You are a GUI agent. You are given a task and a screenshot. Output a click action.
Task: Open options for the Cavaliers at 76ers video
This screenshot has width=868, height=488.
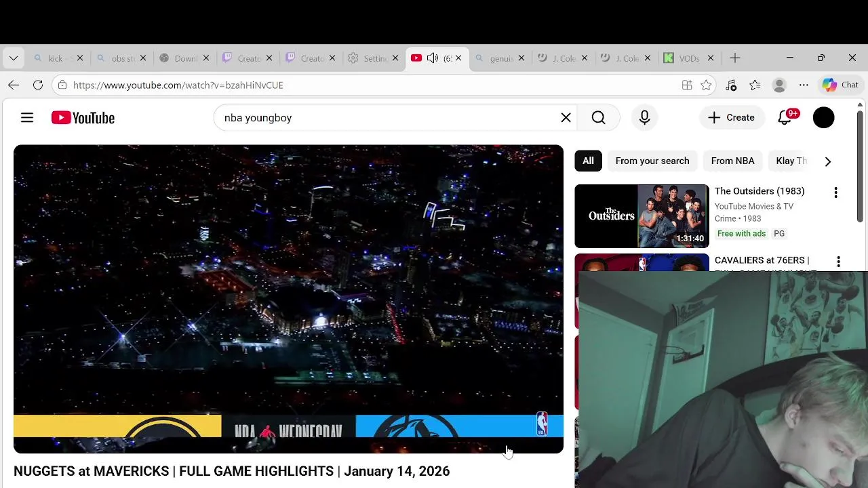point(838,262)
